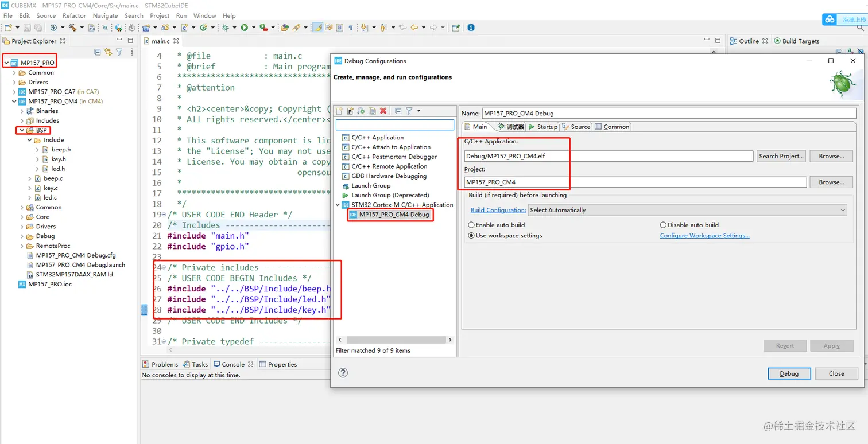Click the green Run toolbar icon

[x=245, y=28]
